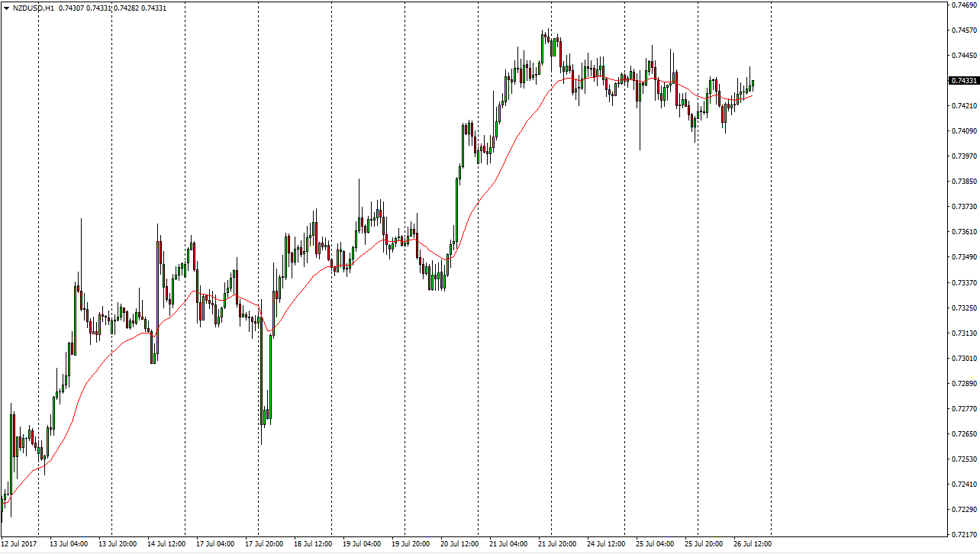Click the 20 Jul 12:00 time label
980x554 pixels.
459,544
